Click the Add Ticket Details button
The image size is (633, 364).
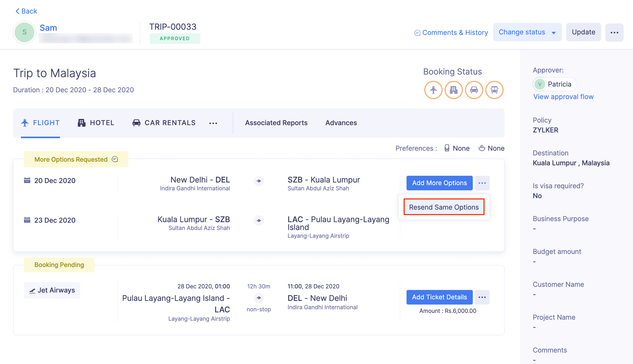[439, 297]
